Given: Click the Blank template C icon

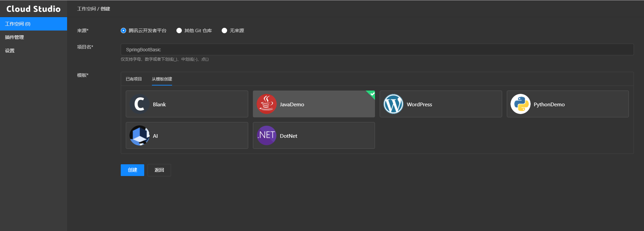Looking at the screenshot, I should [140, 104].
